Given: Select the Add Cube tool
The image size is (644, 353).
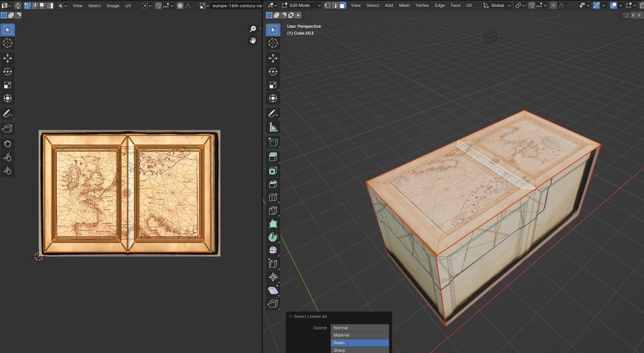Looking at the screenshot, I should [x=273, y=142].
